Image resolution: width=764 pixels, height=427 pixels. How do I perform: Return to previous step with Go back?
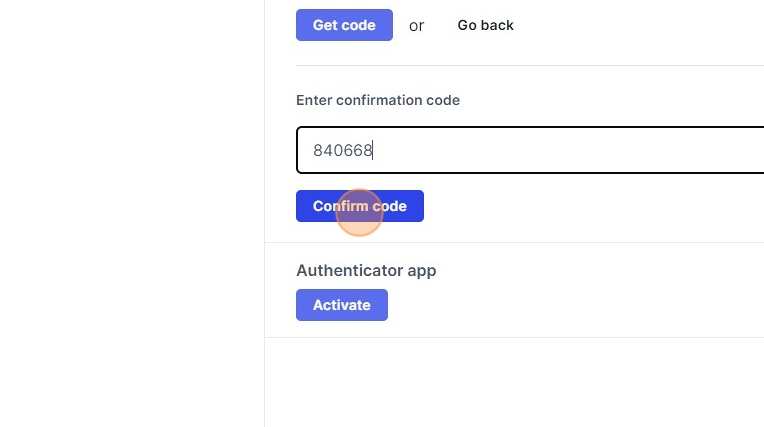point(485,25)
